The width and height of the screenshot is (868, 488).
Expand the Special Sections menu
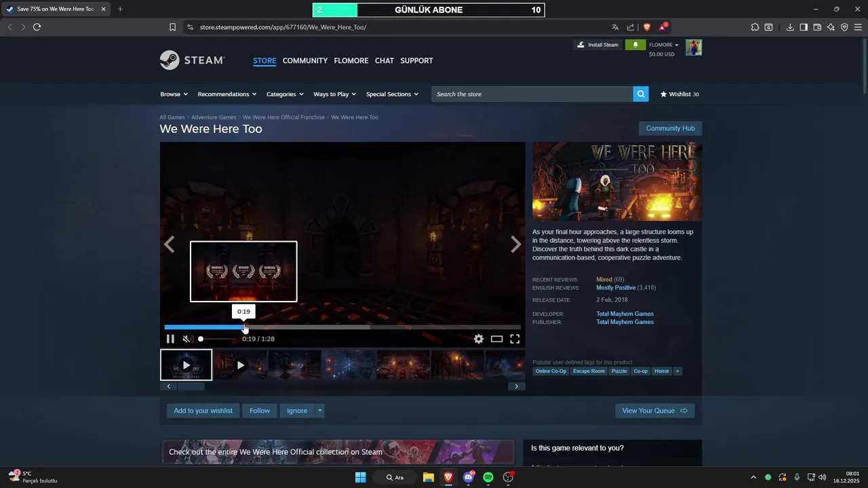392,94
